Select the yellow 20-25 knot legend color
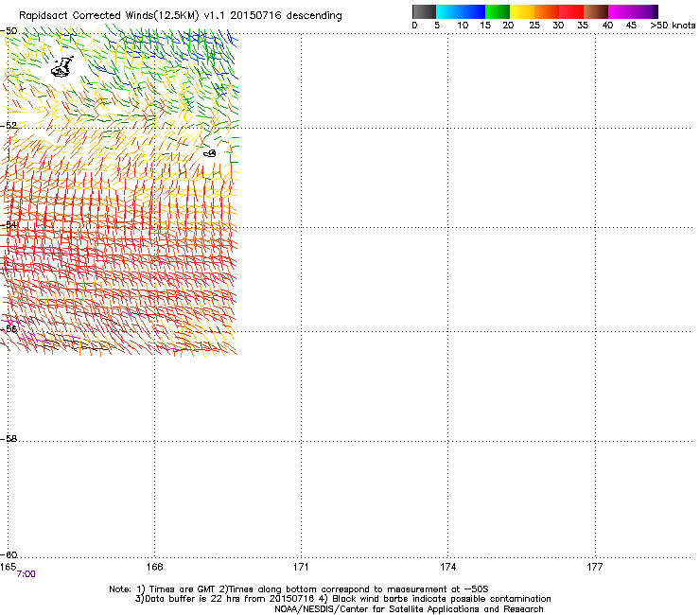Screen dimensions: 700x615 (522, 11)
